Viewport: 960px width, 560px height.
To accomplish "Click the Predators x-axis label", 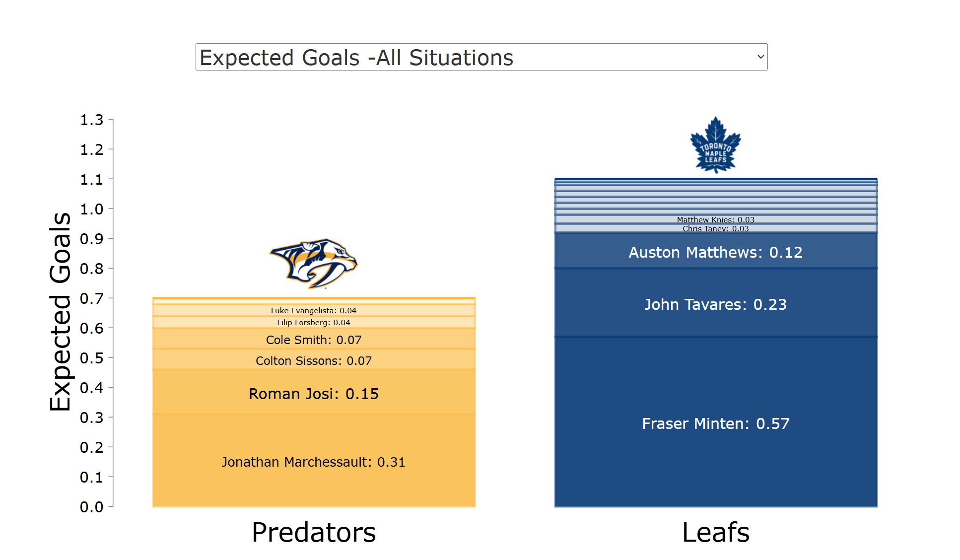I will 314,532.
